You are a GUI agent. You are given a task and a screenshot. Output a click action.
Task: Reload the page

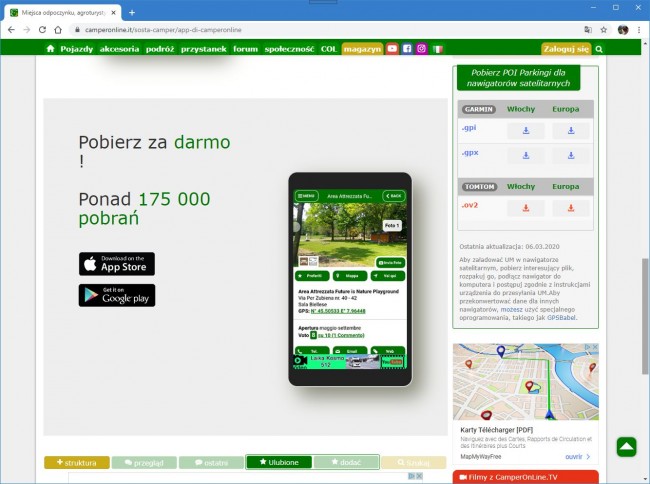42,30
